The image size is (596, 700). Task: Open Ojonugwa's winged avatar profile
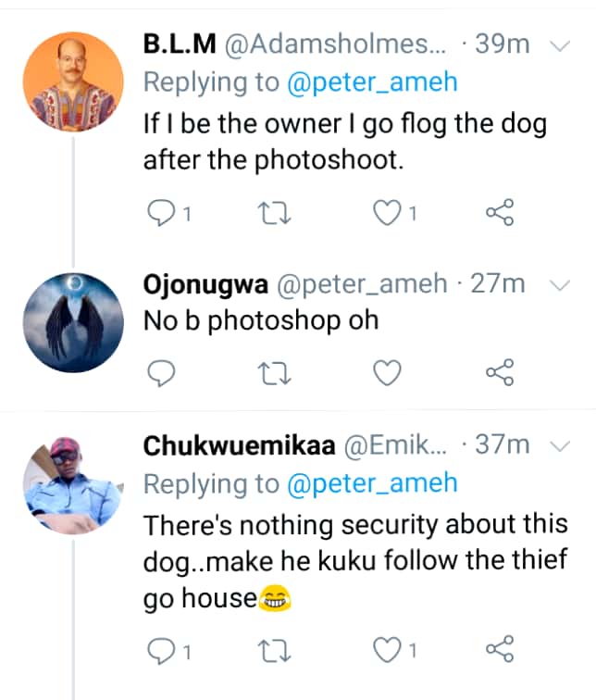coord(72,322)
